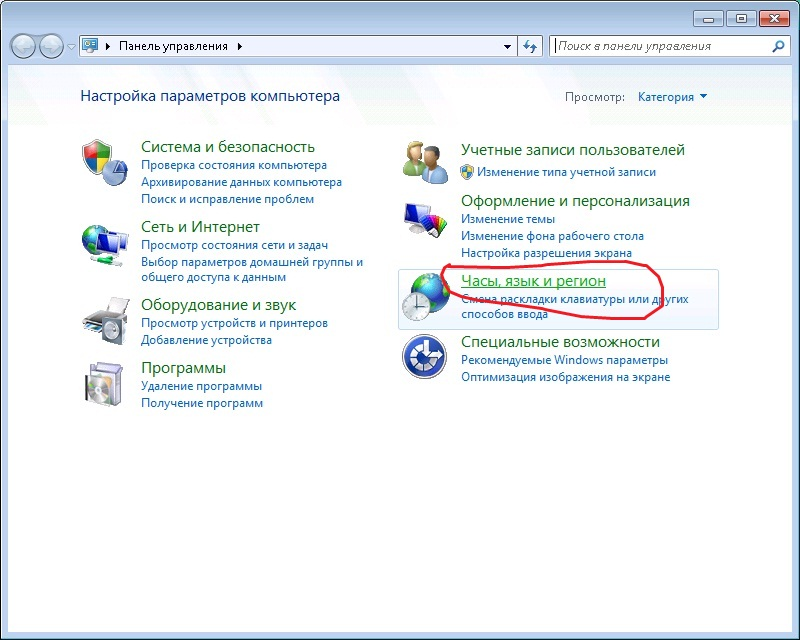Go back using the Back arrow

click(x=23, y=46)
